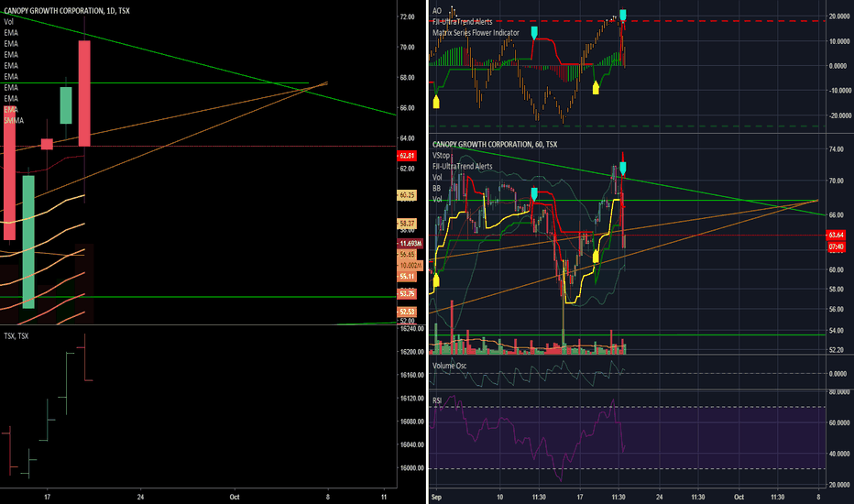This screenshot has height=504, width=854.
Task: Click the VStop indicator label
Action: (441, 155)
